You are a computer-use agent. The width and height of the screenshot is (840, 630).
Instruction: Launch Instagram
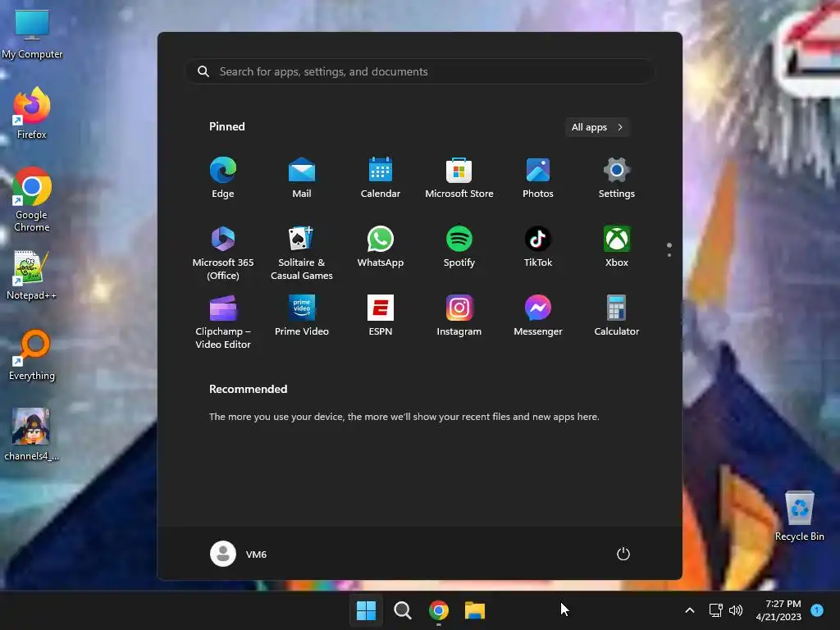(459, 316)
